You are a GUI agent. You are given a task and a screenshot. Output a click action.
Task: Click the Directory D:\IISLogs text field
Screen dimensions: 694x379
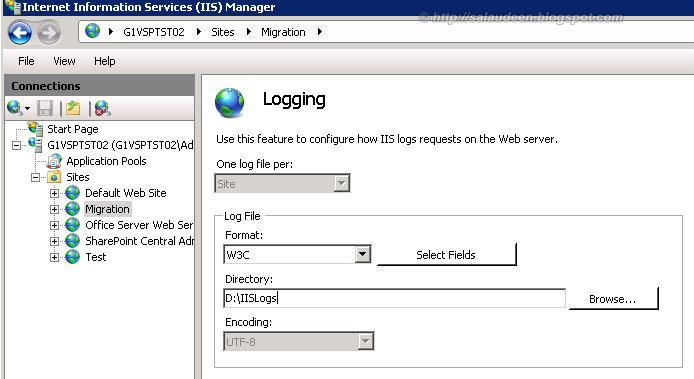coord(394,298)
